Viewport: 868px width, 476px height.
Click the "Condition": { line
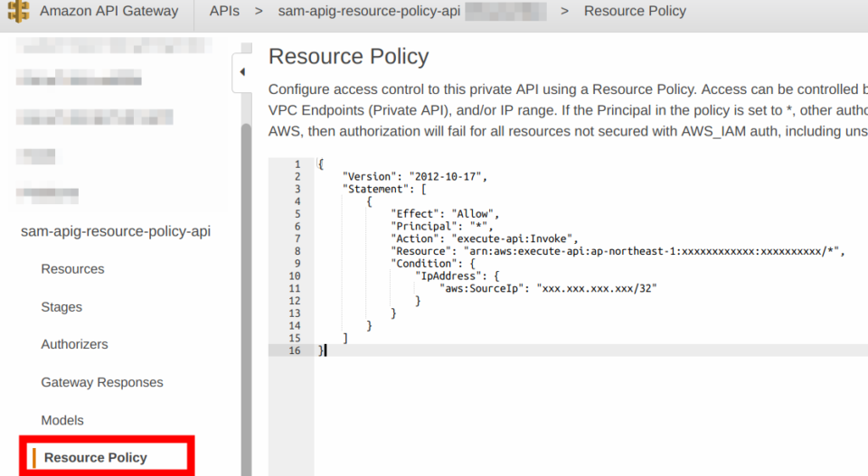click(x=433, y=264)
